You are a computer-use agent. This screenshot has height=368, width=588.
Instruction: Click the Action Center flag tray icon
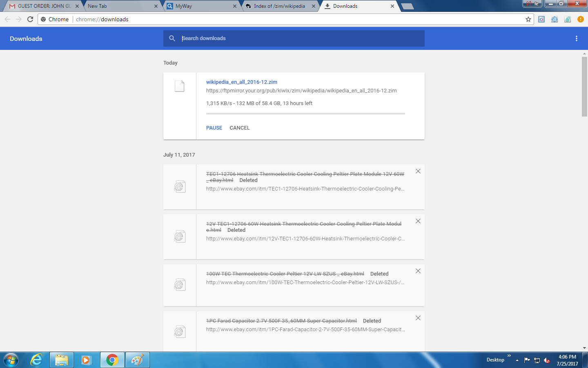tap(527, 360)
